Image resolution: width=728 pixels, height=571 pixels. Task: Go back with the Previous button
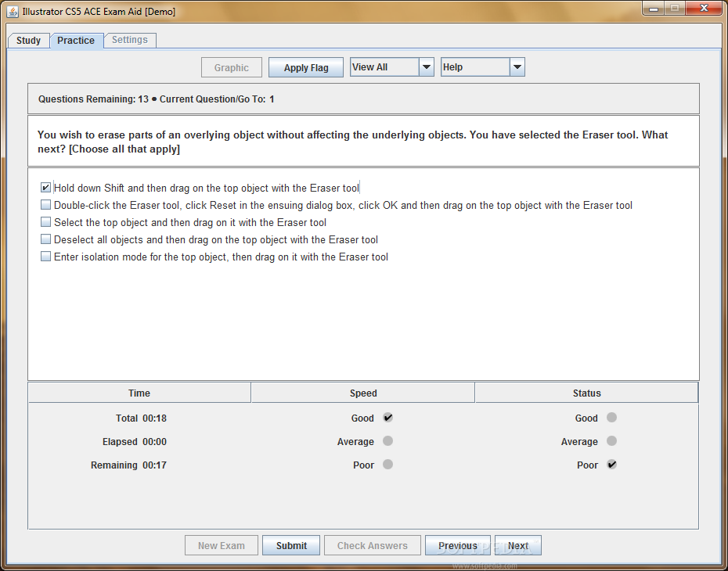[x=458, y=545]
